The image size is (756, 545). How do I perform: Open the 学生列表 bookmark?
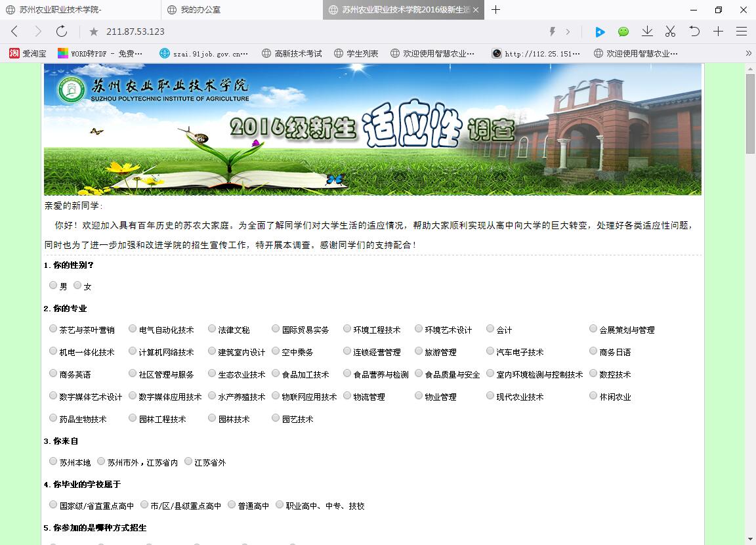click(356, 54)
